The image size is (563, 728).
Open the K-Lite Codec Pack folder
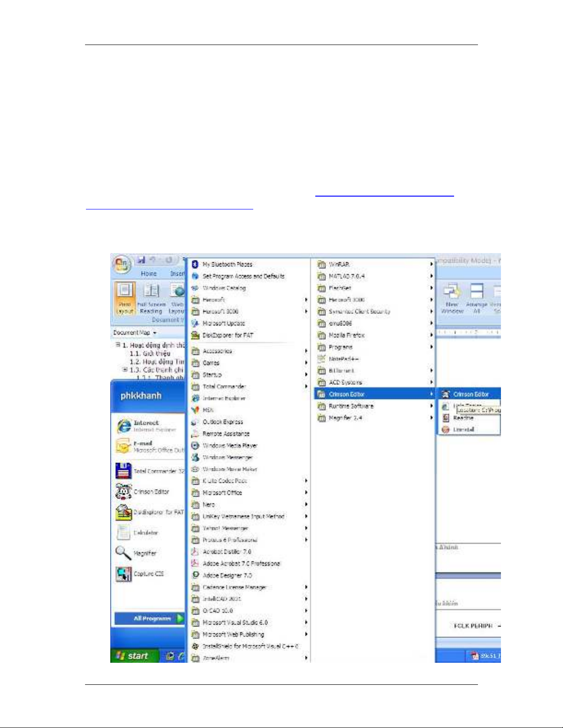[x=250, y=481]
